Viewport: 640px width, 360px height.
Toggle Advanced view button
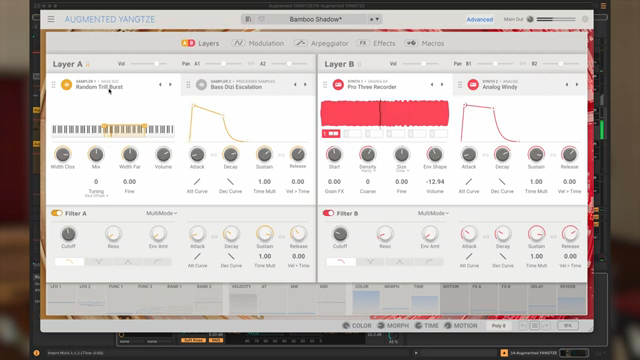click(480, 19)
